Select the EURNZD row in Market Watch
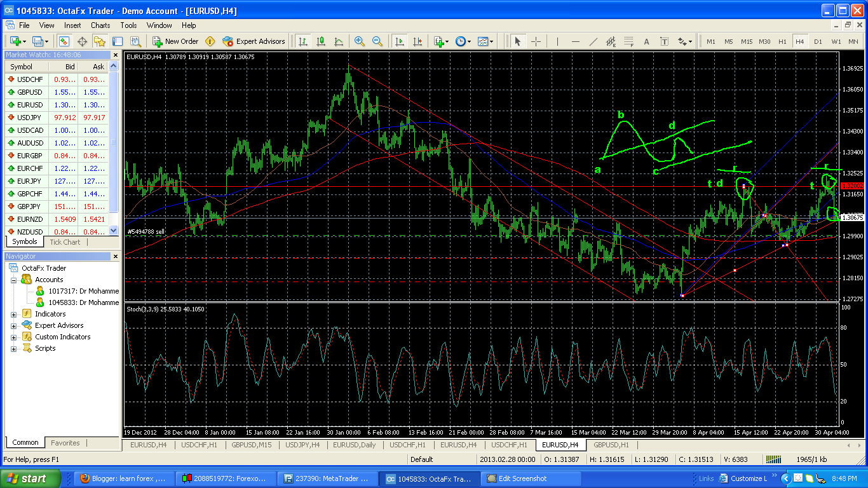The height and width of the screenshot is (488, 868). [57, 219]
